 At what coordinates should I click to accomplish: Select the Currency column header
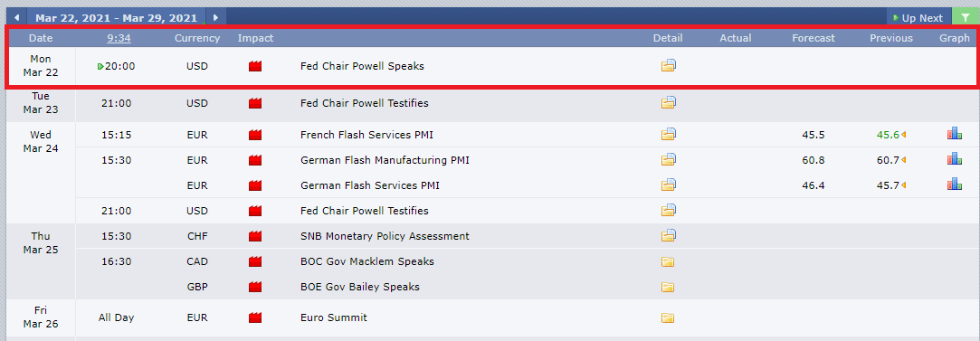[197, 38]
